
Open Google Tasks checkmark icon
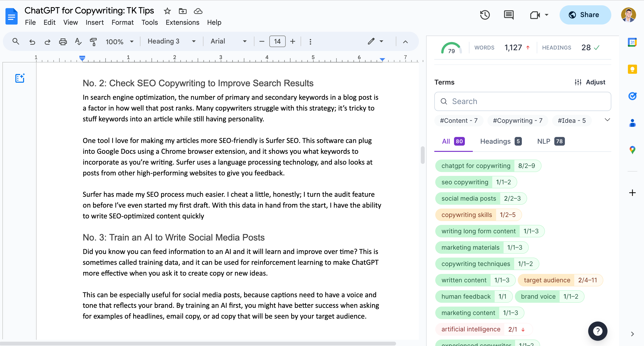(632, 96)
